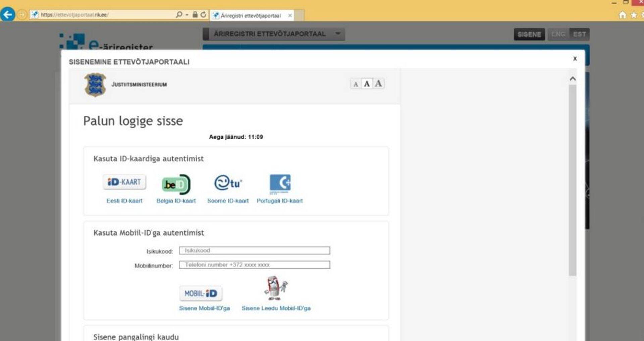Switch language to ENG
The height and width of the screenshot is (341, 644).
coord(558,34)
